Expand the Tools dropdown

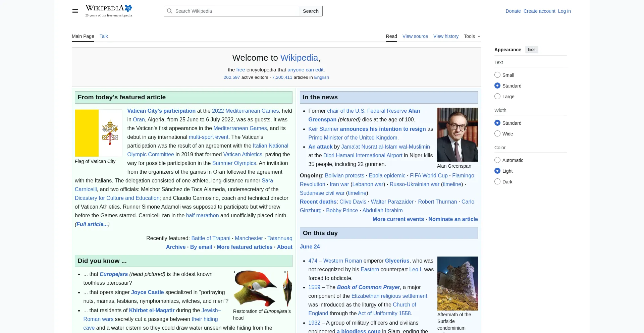coord(472,36)
